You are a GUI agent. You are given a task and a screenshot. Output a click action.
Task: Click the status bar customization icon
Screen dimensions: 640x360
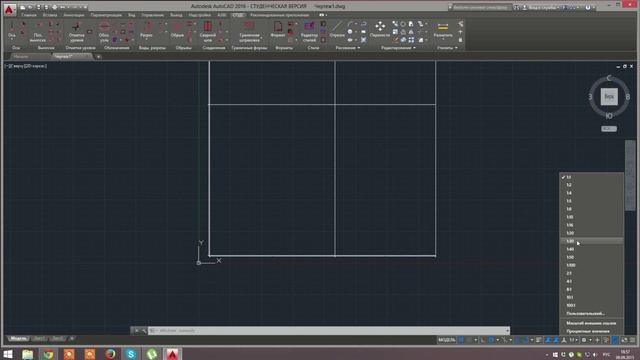coord(632,340)
